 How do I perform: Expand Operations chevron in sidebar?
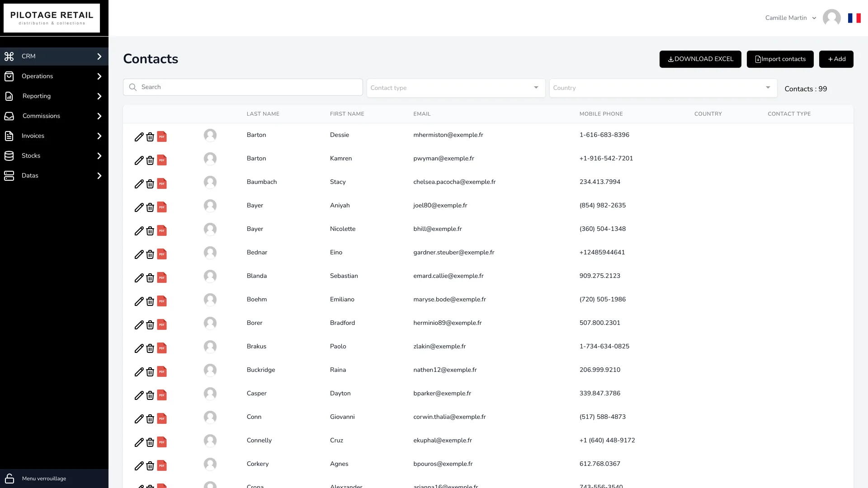(99, 76)
